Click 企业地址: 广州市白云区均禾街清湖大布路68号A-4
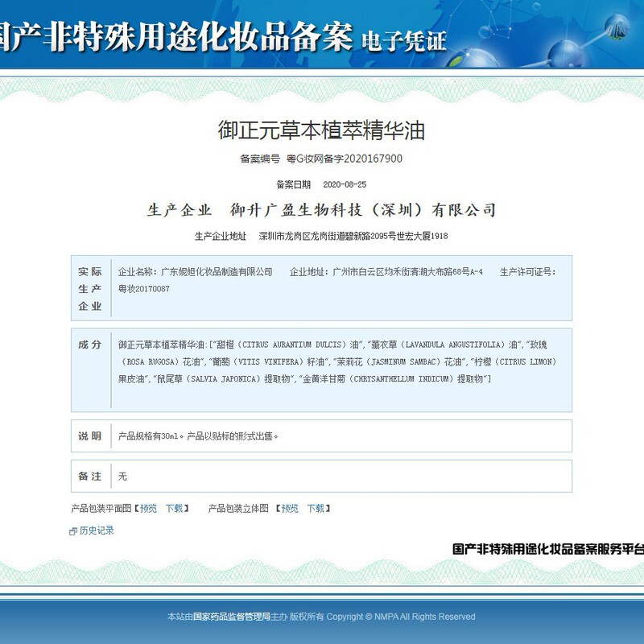 pos(386,271)
